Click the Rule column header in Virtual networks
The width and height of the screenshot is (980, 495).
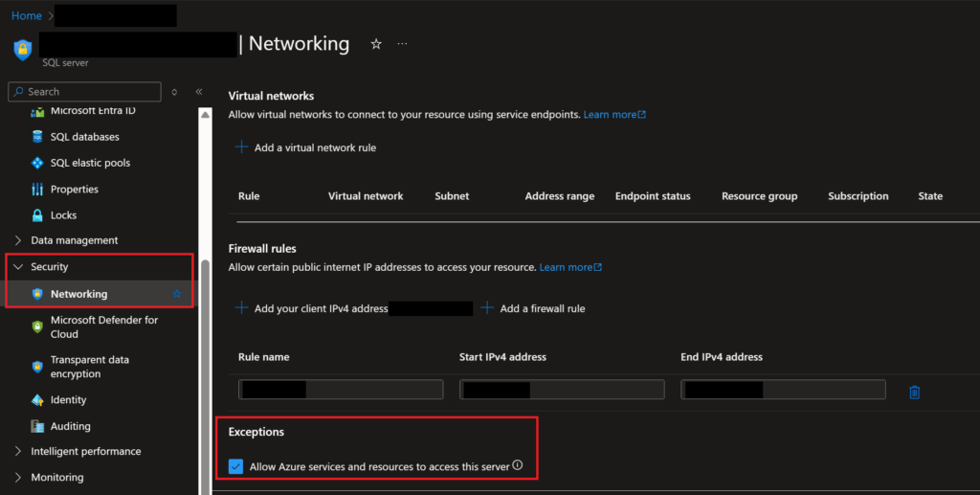pyautogui.click(x=249, y=196)
